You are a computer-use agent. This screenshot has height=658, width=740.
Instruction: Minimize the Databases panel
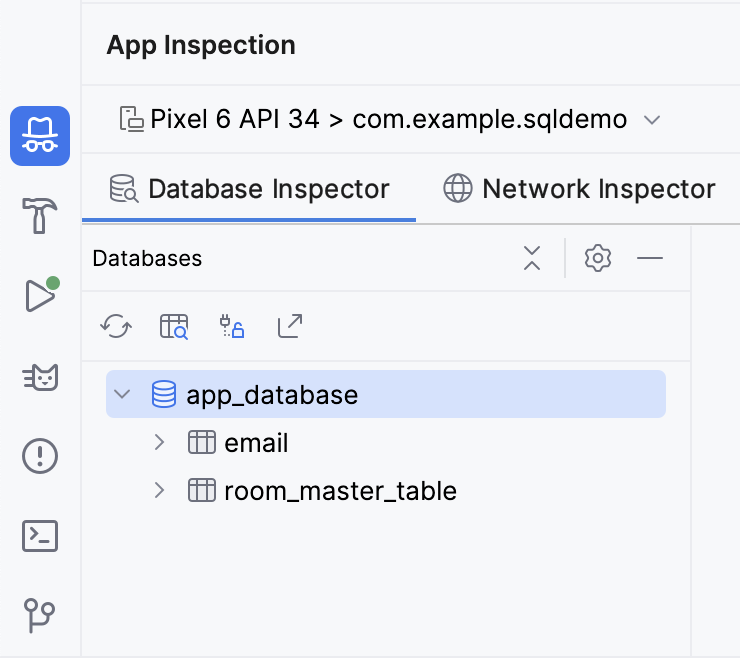click(650, 258)
